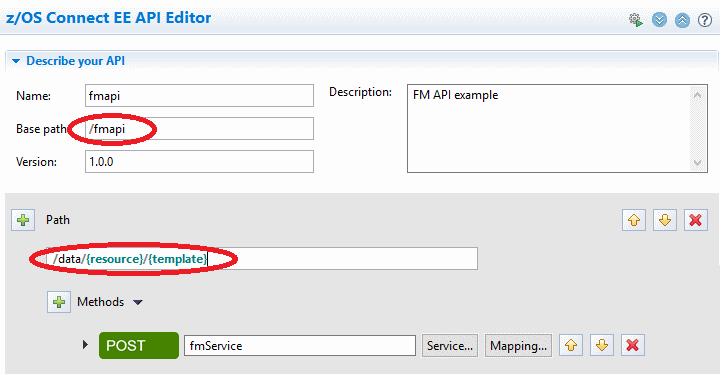
Task: Click the z/OS Connect EE API Editor title
Action: (x=108, y=18)
